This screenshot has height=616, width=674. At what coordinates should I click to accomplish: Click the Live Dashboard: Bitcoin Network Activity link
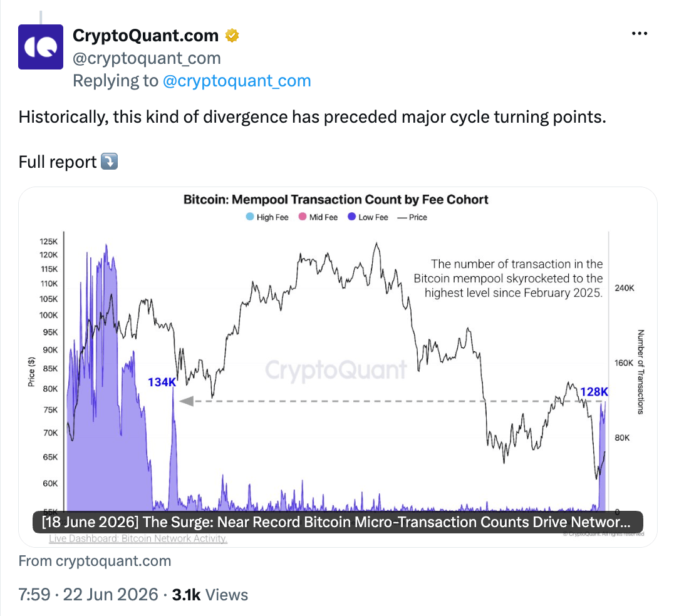[138, 538]
